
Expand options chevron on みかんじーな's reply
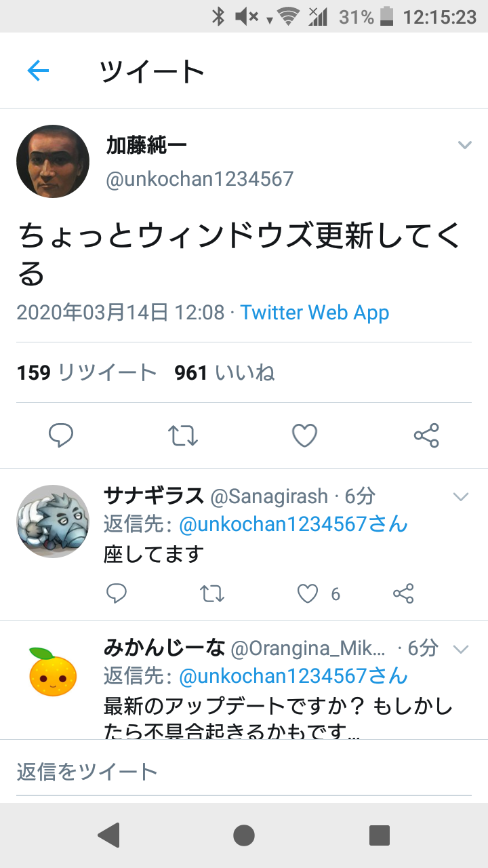(x=461, y=649)
